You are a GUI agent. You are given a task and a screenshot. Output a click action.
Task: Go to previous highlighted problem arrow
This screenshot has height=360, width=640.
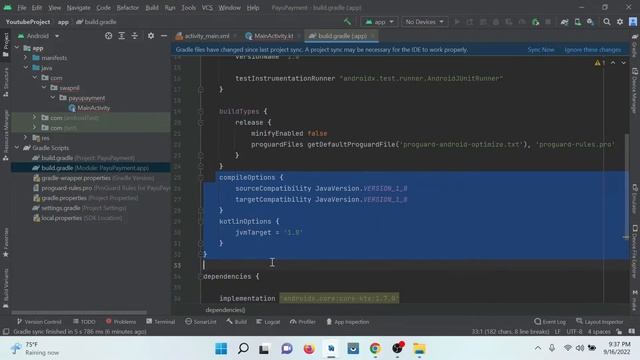613,63
